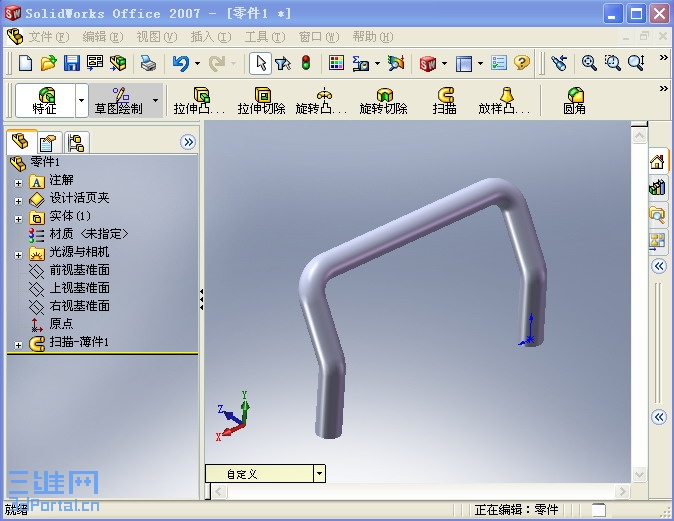Viewport: 674px width, 521px height.
Task: Select 右视基准面 in the tree
Action: [x=79, y=306]
